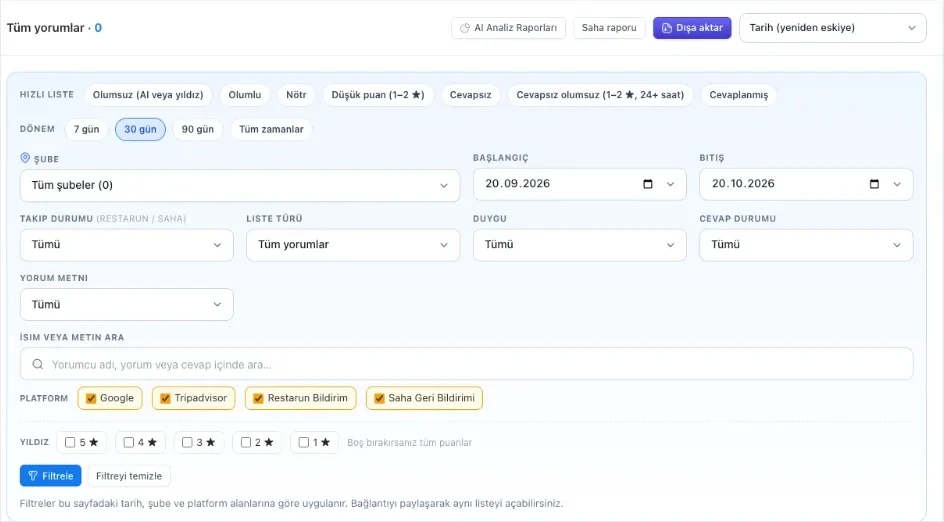Select Düşük puan (1–2 ★) quick list
The height and width of the screenshot is (522, 944).
tap(378, 95)
